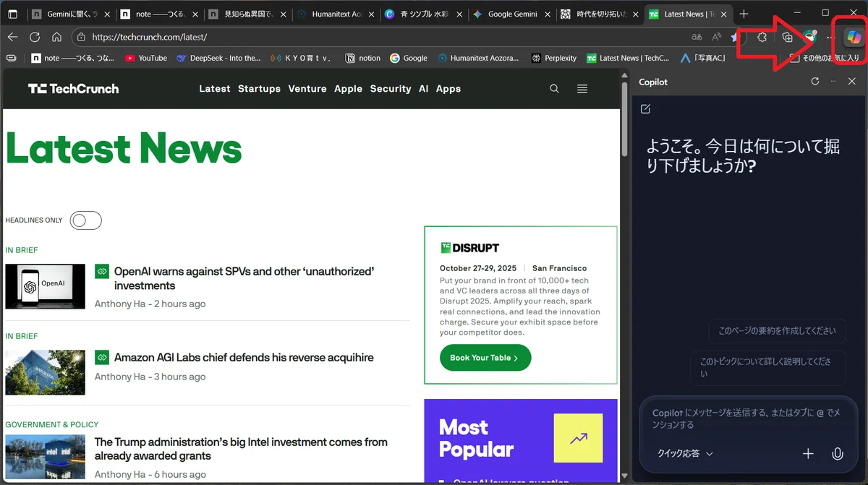Viewport: 868px width, 485px height.
Task: Open the Perplexity bookmark
Action: (x=553, y=58)
